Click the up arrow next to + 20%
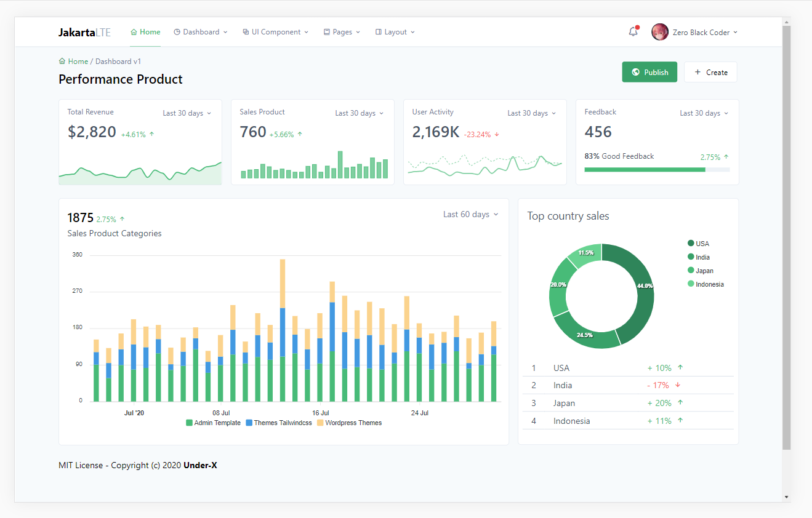This screenshot has width=812, height=518. pos(680,402)
